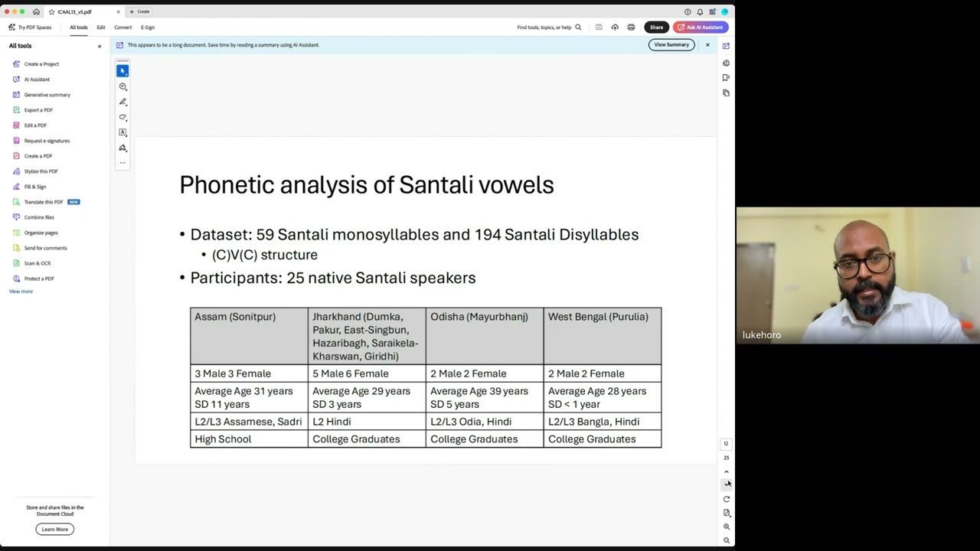980x551 pixels.
Task: Rotate the page view clockwise
Action: [726, 499]
